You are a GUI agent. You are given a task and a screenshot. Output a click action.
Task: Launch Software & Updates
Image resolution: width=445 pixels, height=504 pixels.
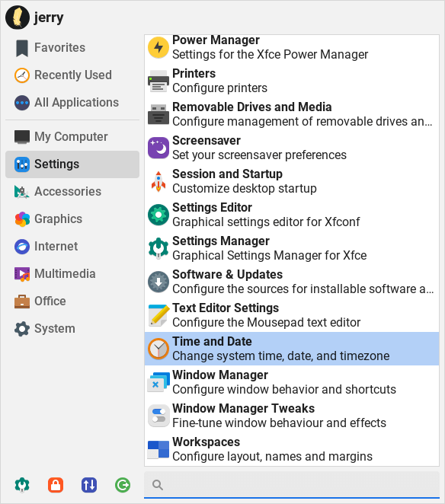292,282
